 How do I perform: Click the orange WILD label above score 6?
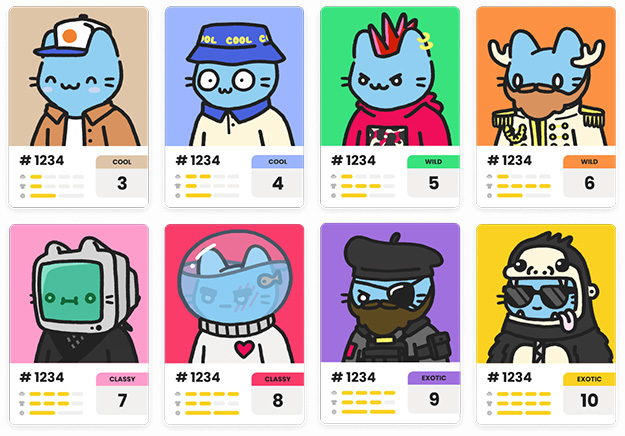tap(589, 161)
